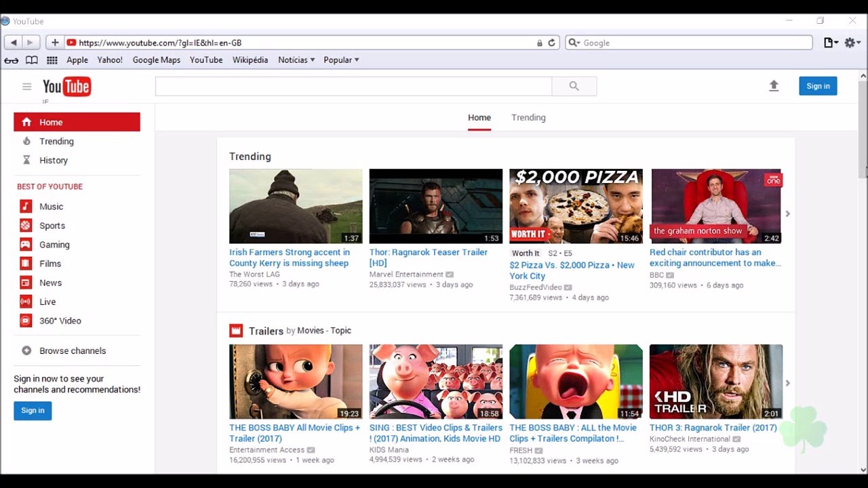Open the reading list glasses icon

[12, 60]
